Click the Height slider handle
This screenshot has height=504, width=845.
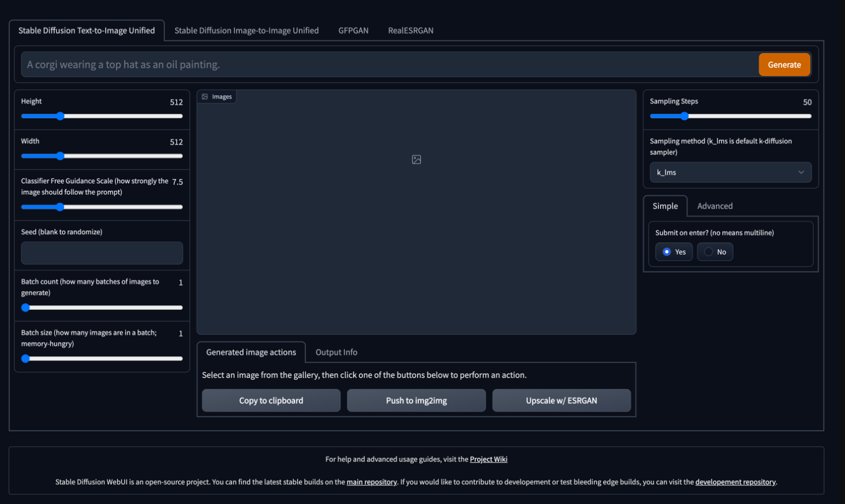click(x=60, y=116)
